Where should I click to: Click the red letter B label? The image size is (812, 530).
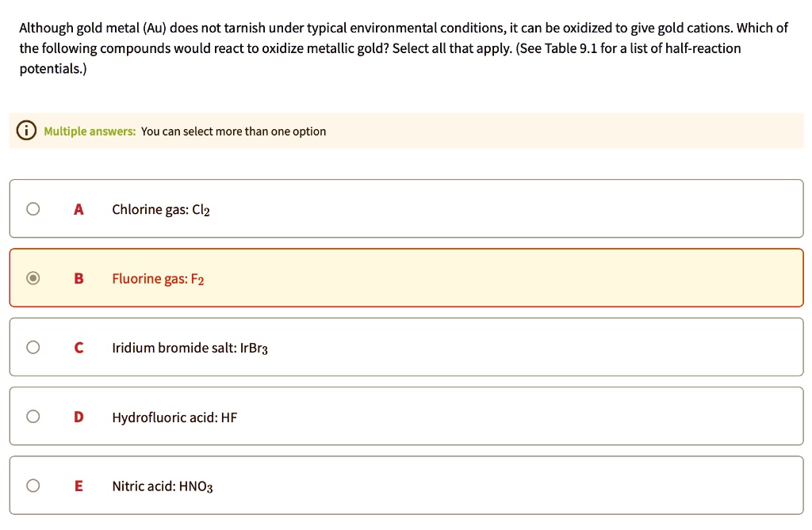(x=79, y=278)
